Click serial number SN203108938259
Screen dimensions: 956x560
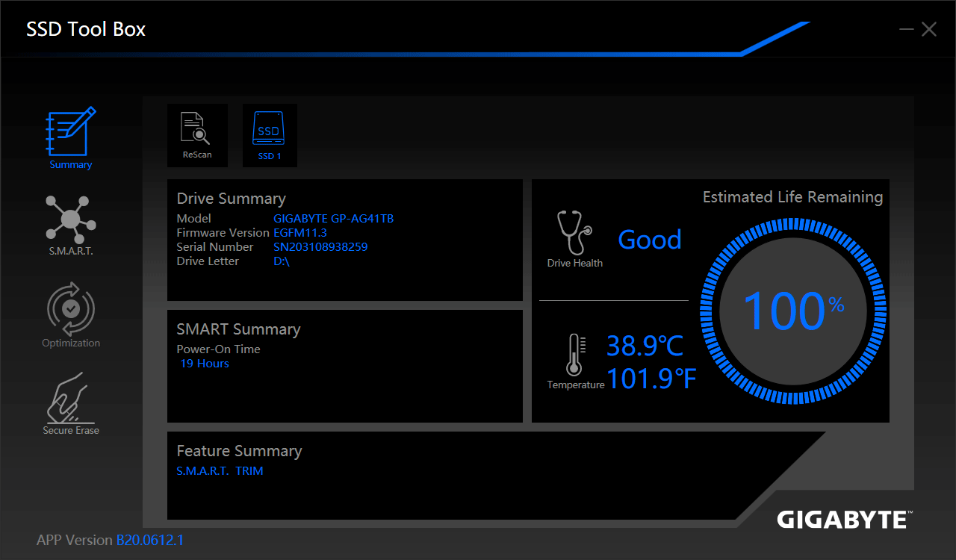(x=320, y=247)
